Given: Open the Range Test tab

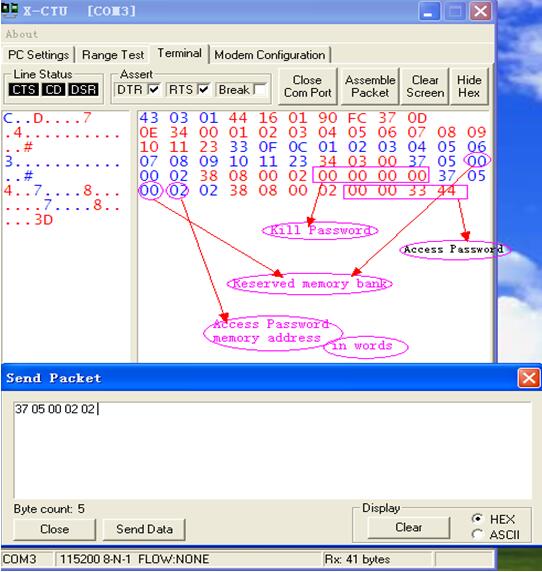Looking at the screenshot, I should tap(113, 55).
